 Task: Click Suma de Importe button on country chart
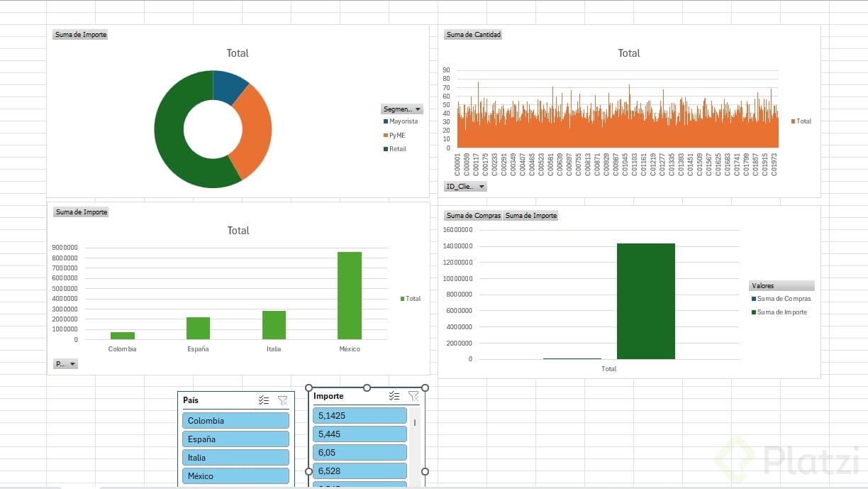click(81, 212)
